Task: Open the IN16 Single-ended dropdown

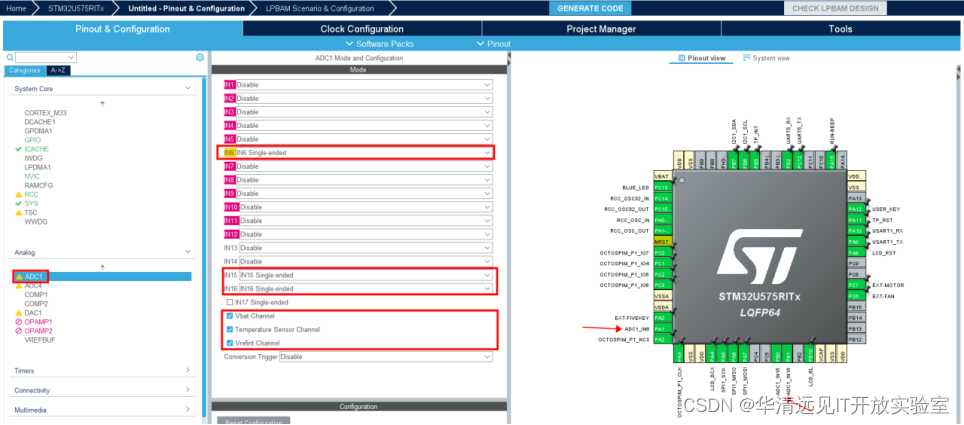Action: click(x=366, y=288)
